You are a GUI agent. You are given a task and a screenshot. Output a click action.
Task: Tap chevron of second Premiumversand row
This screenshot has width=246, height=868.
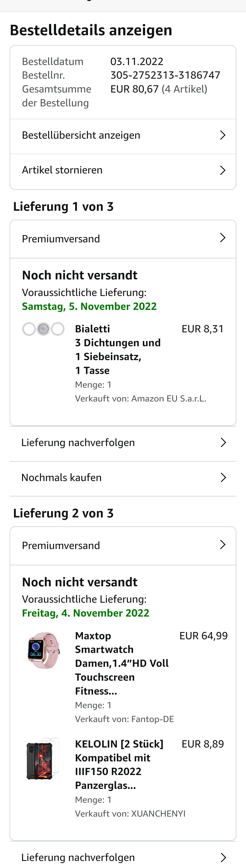click(x=222, y=545)
